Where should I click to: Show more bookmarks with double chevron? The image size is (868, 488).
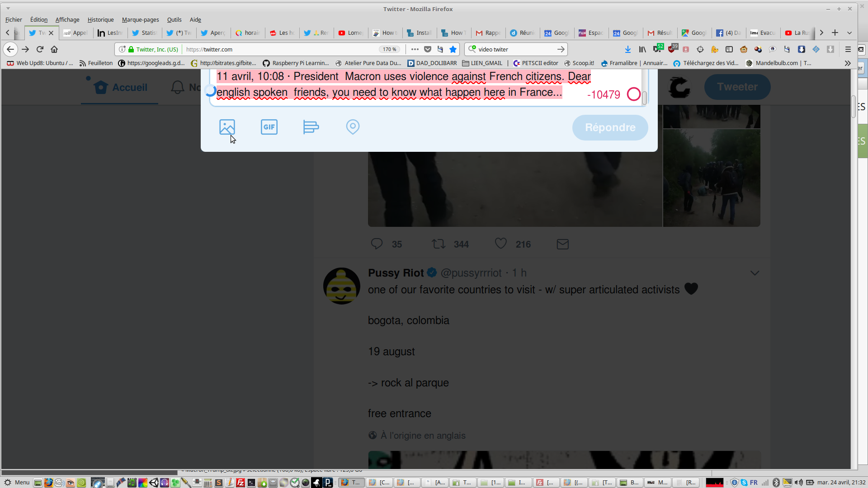point(847,63)
